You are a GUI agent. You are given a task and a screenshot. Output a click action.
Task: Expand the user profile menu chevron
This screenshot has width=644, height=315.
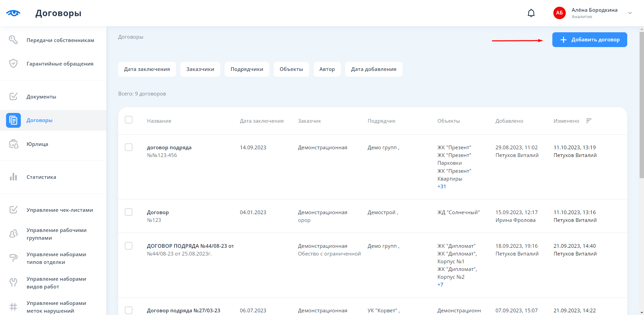pyautogui.click(x=630, y=13)
